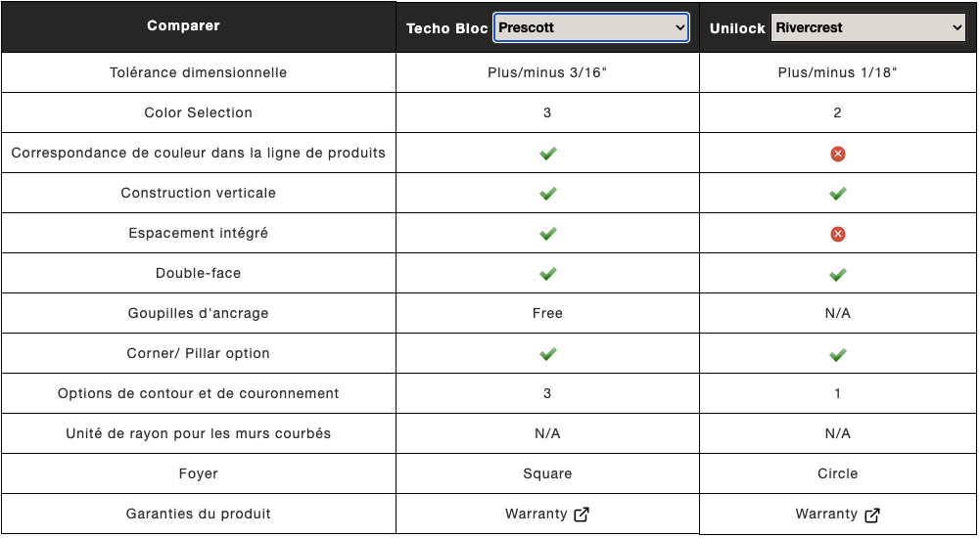Click the Unilock Warranty external link icon

872,515
